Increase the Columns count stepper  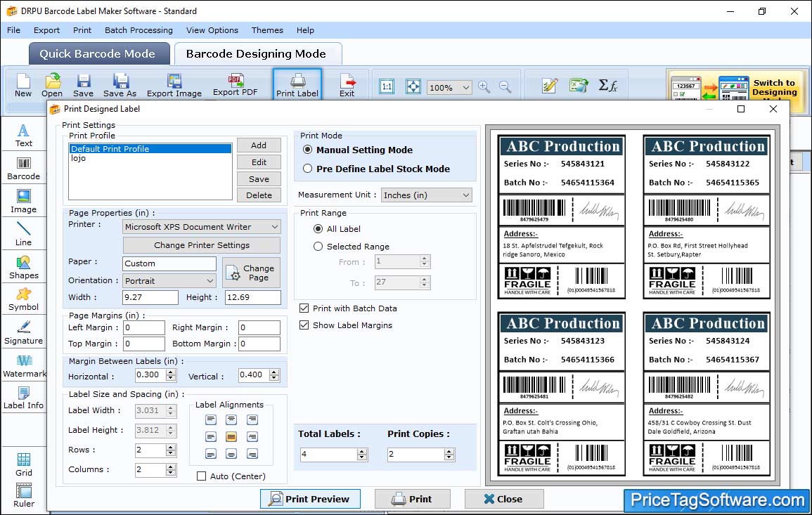pyautogui.click(x=171, y=467)
